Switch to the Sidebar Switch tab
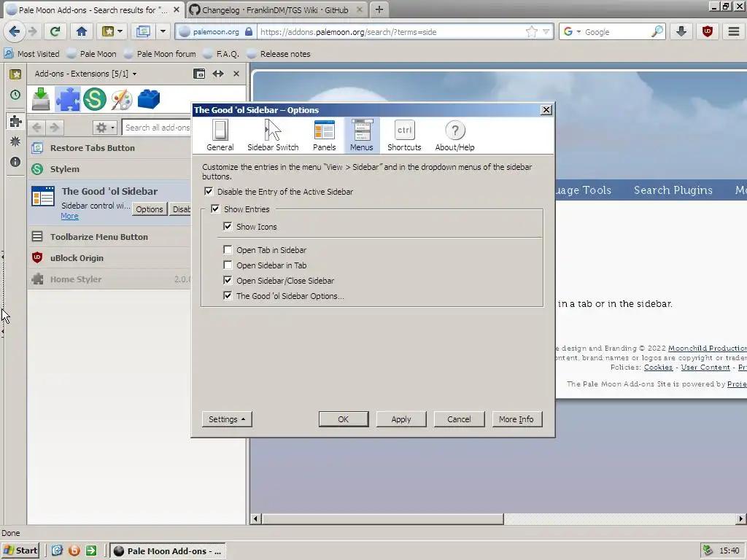This screenshot has height=560, width=747. pyautogui.click(x=273, y=135)
